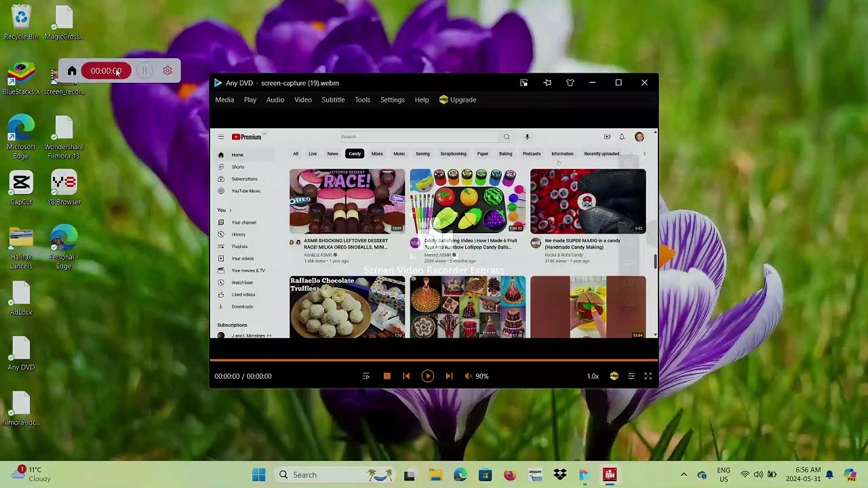This screenshot has height=488, width=868.
Task: Open Dropbox from the taskbar
Action: coord(560,475)
